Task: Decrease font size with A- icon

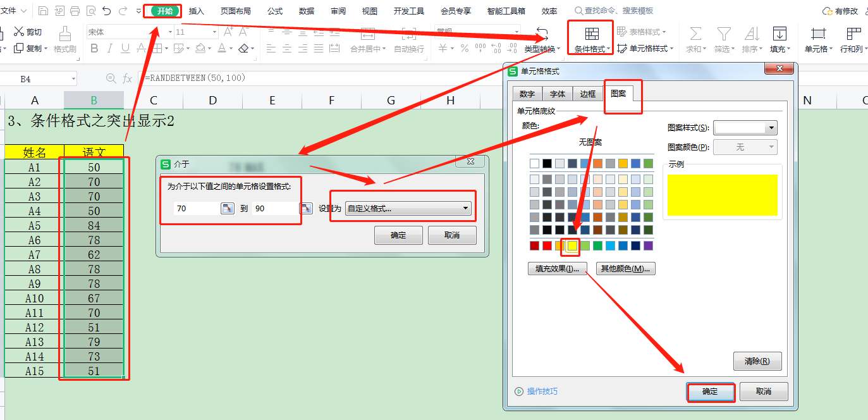Action: click(x=245, y=32)
